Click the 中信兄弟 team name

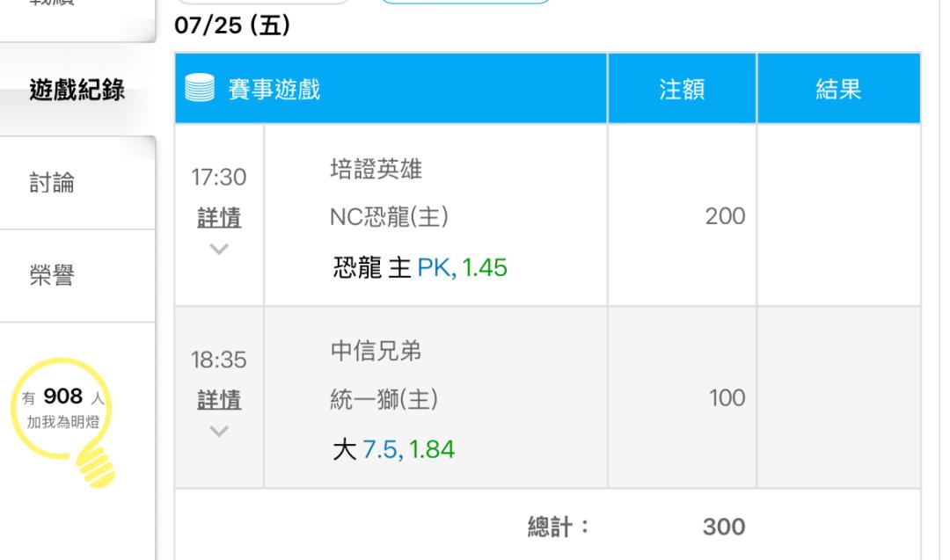[x=376, y=351]
